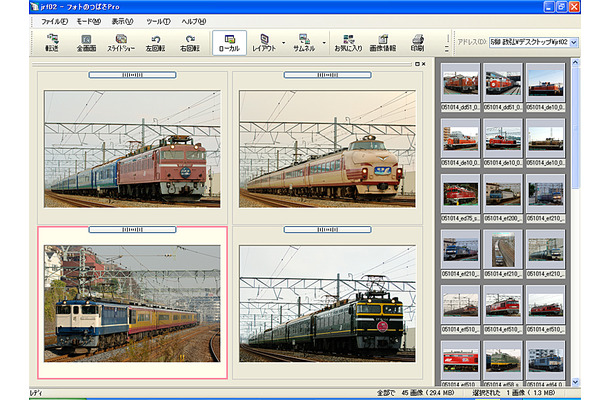The height and width of the screenshot is (400, 610).
Task: Click the 051014_ef200_ file name label
Action: [x=503, y=219]
